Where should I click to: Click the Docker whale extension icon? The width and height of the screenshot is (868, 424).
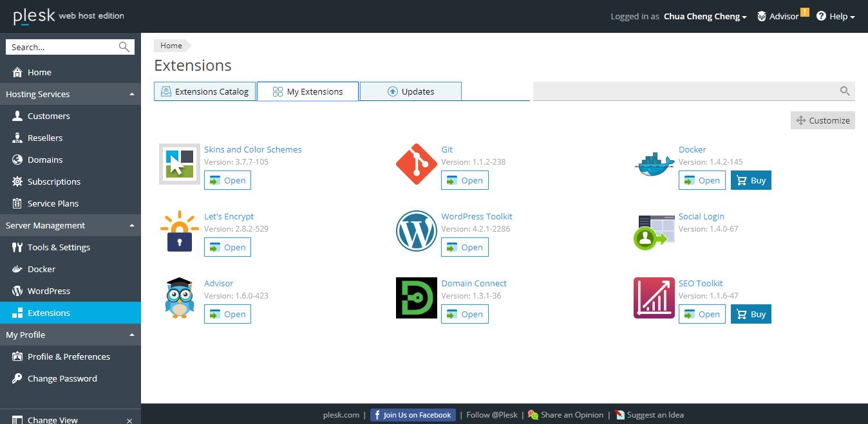point(654,164)
